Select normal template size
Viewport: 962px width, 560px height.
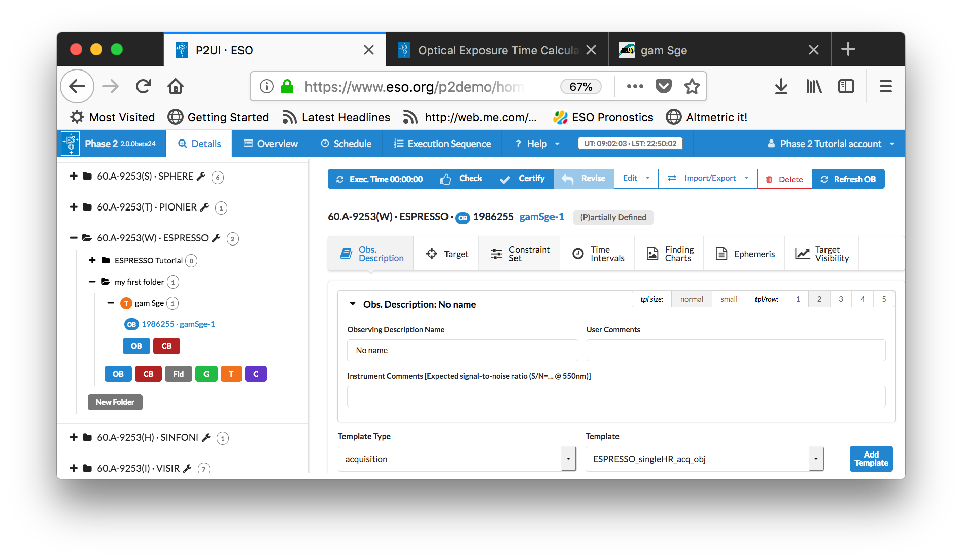coord(691,299)
